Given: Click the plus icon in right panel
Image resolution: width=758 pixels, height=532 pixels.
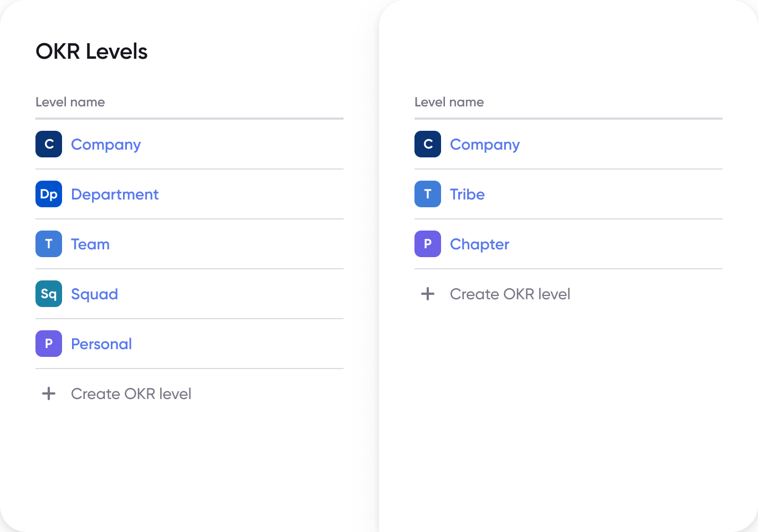Looking at the screenshot, I should [428, 294].
